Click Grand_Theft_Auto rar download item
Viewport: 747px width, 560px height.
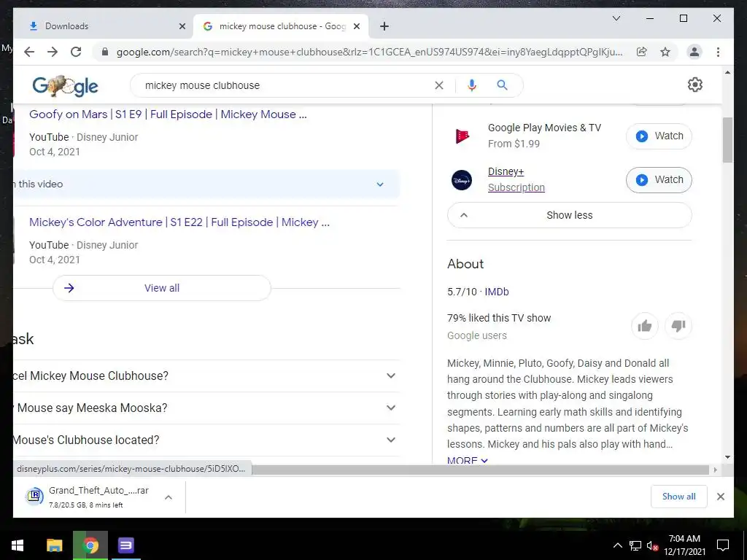pos(98,497)
